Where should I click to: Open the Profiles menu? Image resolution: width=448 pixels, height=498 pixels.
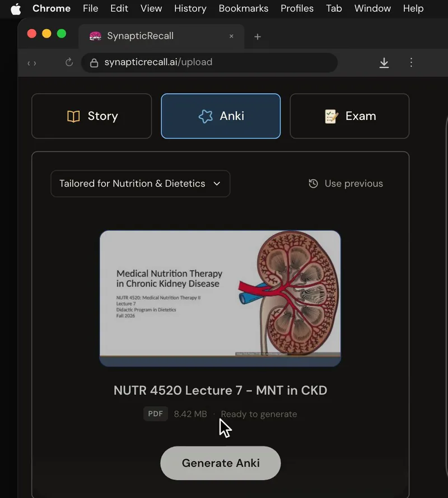(297, 8)
